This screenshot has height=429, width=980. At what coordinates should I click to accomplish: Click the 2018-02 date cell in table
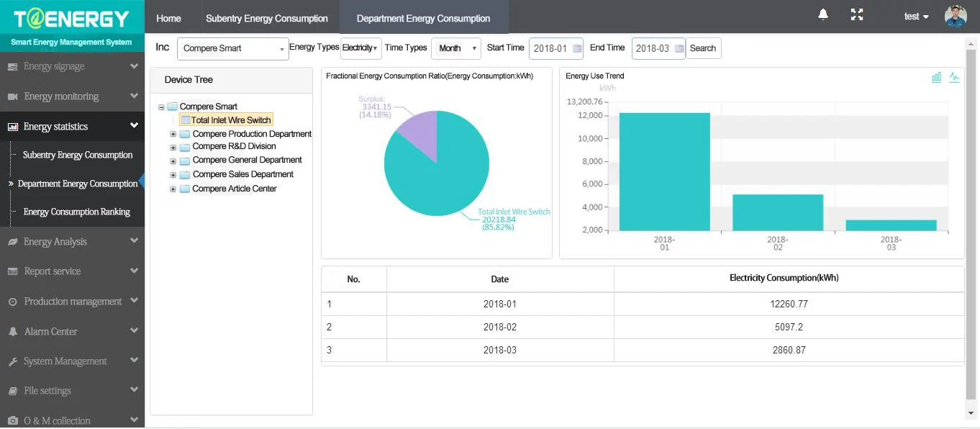click(x=500, y=327)
